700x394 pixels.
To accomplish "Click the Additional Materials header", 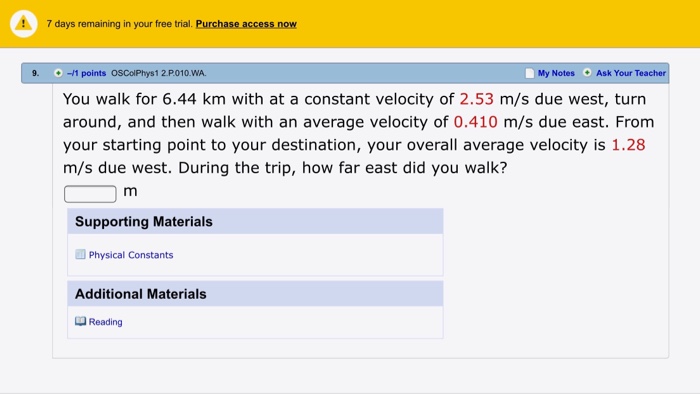I will coord(255,294).
